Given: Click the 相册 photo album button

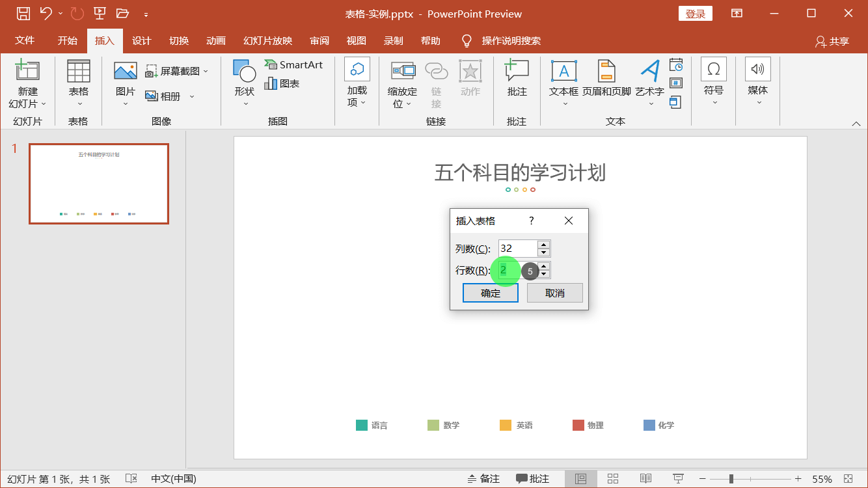Looking at the screenshot, I should (163, 96).
